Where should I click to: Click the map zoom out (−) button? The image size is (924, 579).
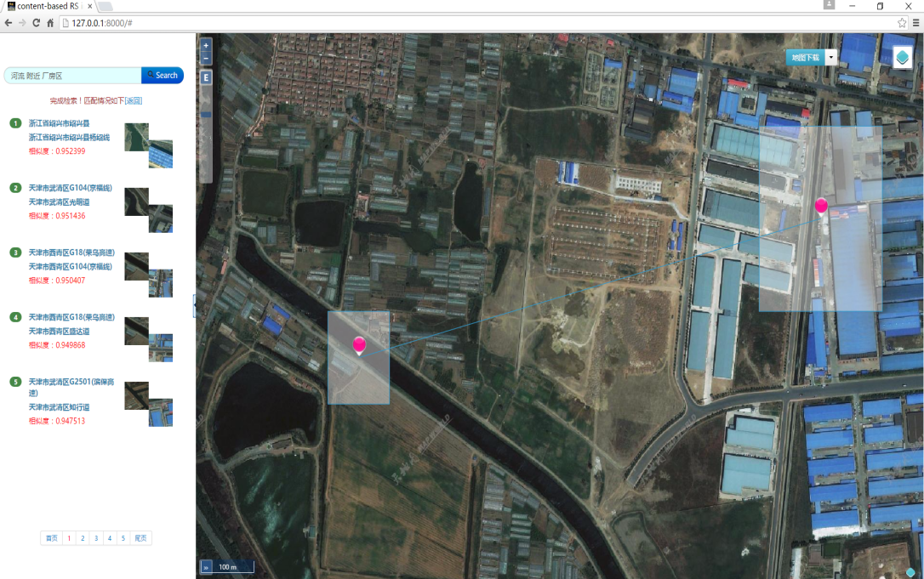206,58
